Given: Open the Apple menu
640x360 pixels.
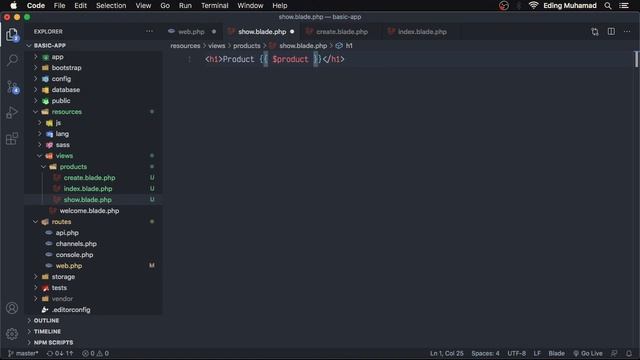Looking at the screenshot, I should (13, 5).
